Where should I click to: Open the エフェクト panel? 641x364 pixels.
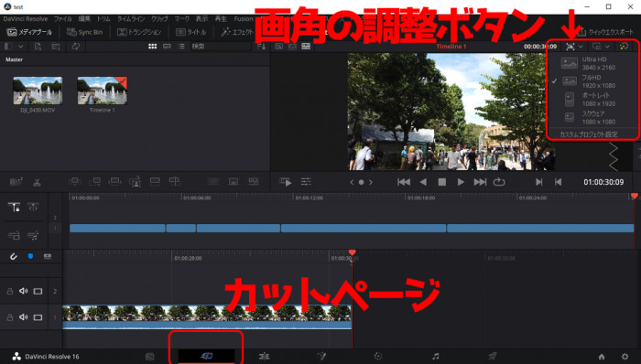coord(237,32)
